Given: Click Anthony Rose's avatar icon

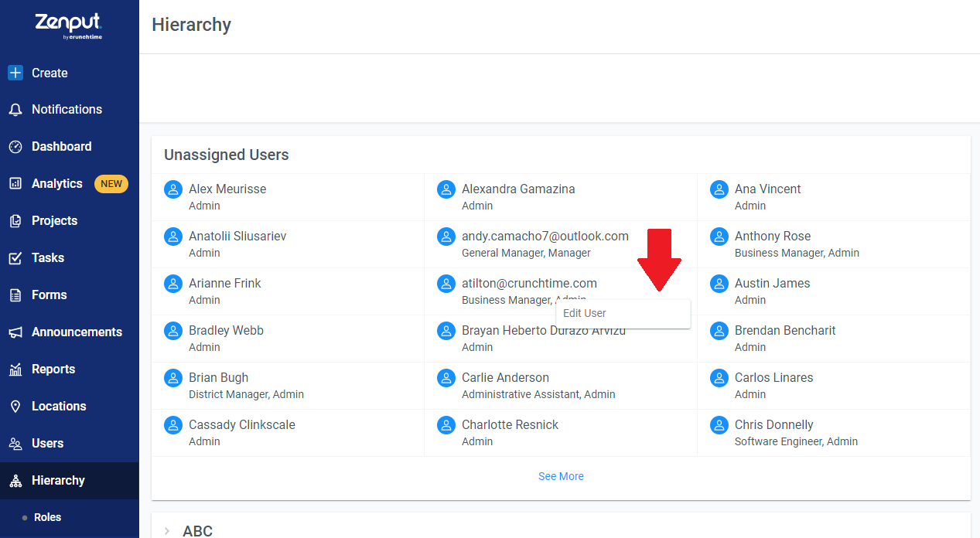Looking at the screenshot, I should click(x=719, y=237).
